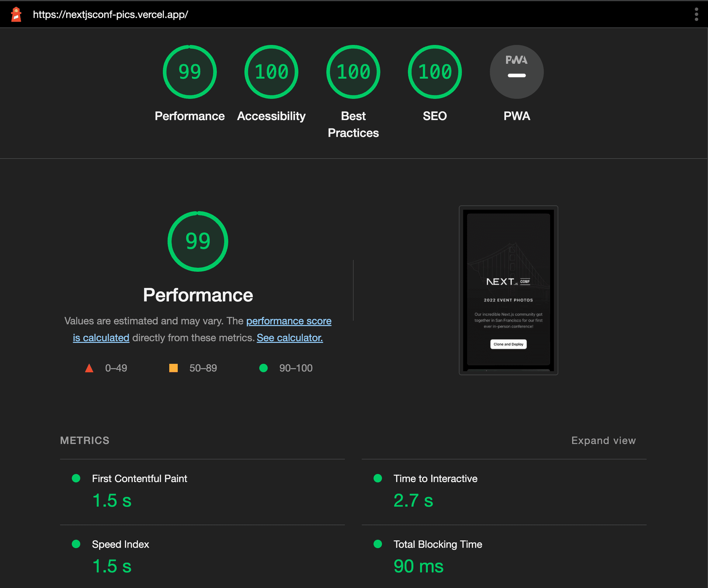Click the orange square 50–89 legend

click(173, 368)
